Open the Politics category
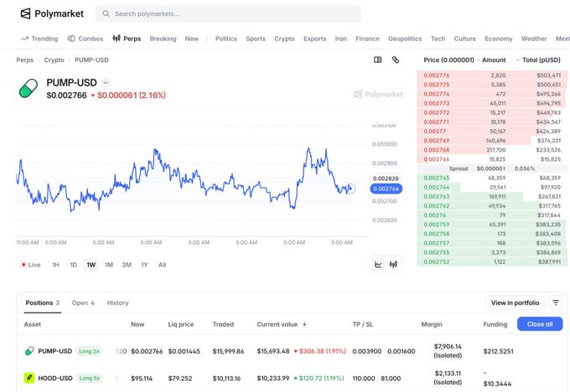570x392 pixels. pyautogui.click(x=225, y=39)
